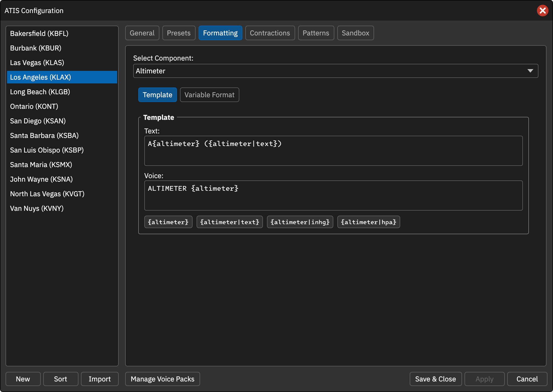Insert the {altimeter|inhg} variable chip
The image size is (553, 392).
click(x=300, y=222)
